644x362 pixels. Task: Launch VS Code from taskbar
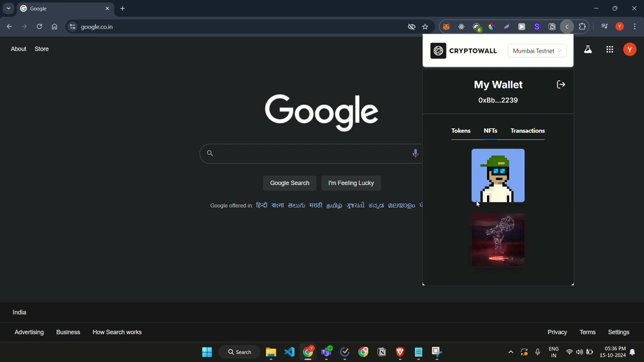pyautogui.click(x=290, y=352)
